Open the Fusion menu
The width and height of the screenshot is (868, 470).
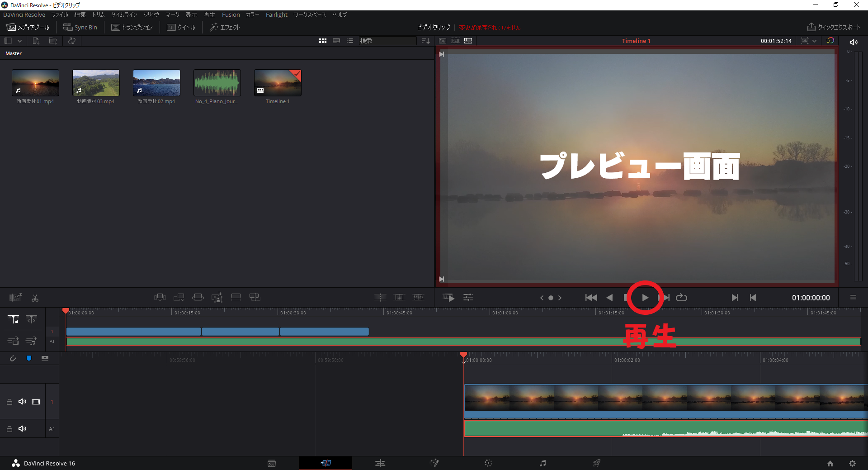(x=231, y=14)
